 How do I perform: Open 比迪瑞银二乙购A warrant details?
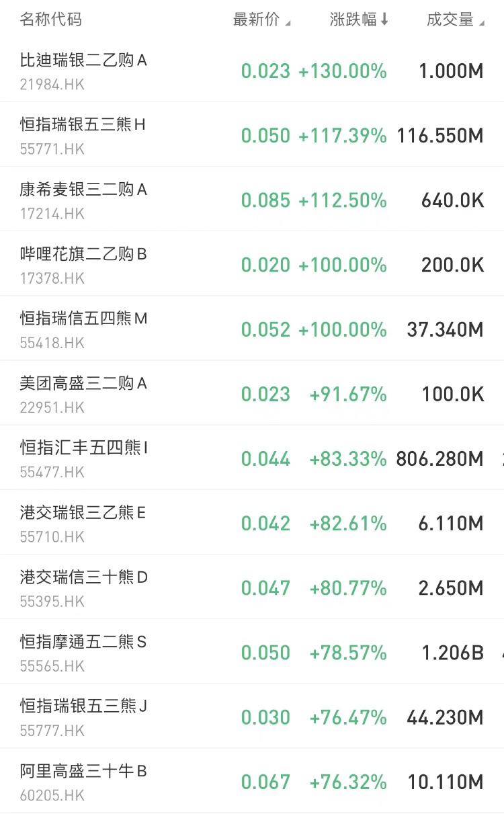(x=83, y=61)
